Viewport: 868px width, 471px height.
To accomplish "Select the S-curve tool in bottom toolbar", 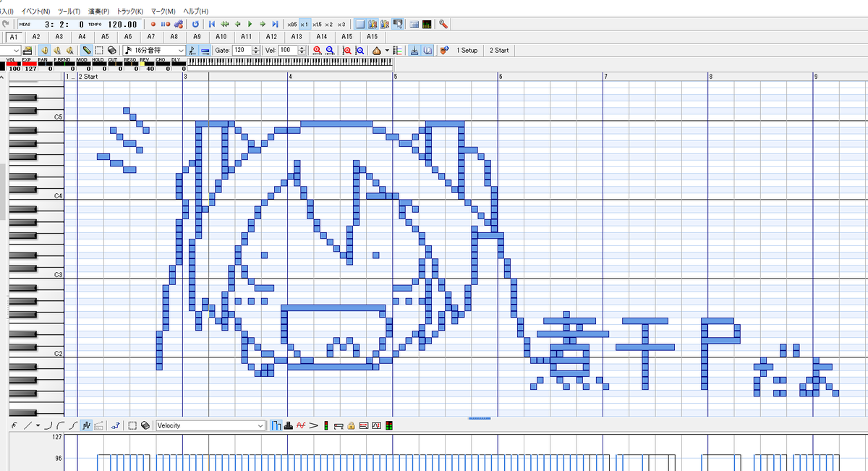I will coord(74,425).
